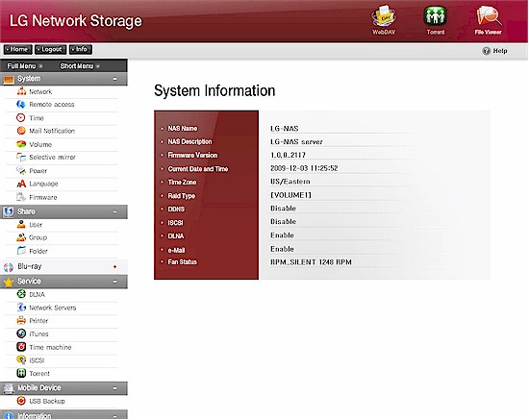Screen dimensions: 529x420
Task: Open the Group icon under Share
Action: (21, 237)
